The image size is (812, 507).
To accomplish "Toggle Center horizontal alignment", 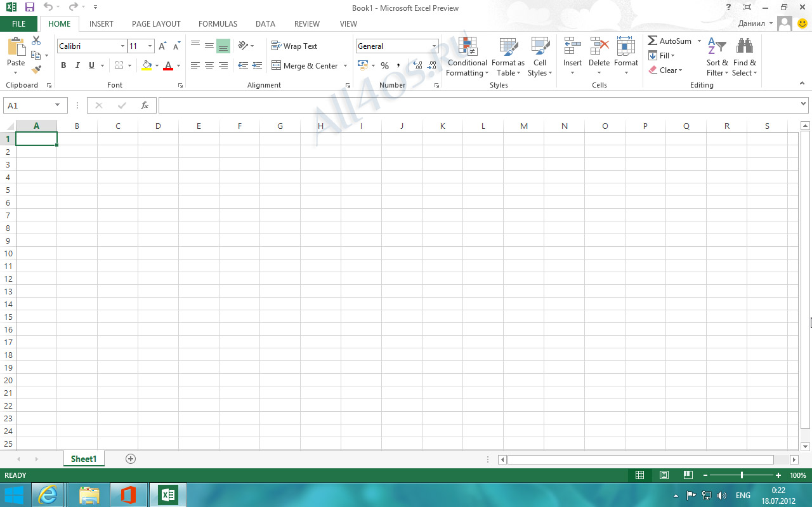I will tap(209, 65).
